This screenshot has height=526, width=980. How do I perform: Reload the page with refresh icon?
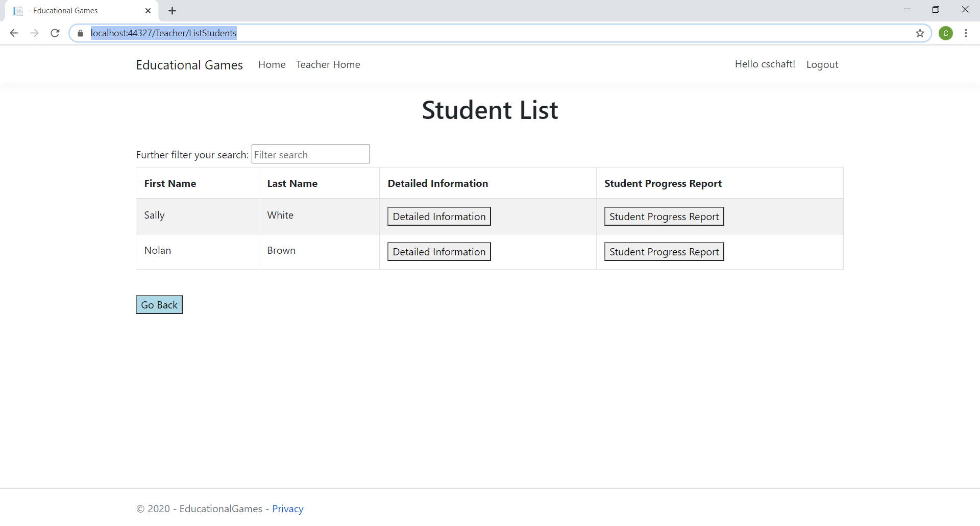click(x=55, y=33)
